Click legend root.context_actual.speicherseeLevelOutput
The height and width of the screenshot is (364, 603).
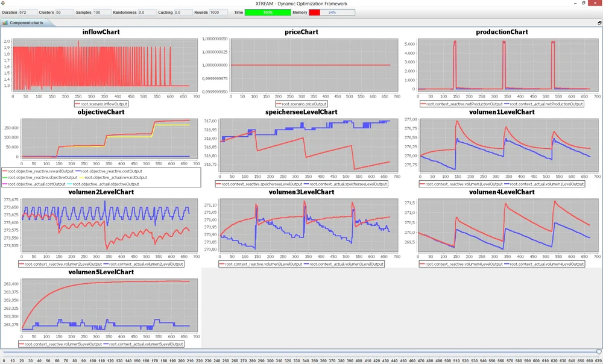click(346, 184)
